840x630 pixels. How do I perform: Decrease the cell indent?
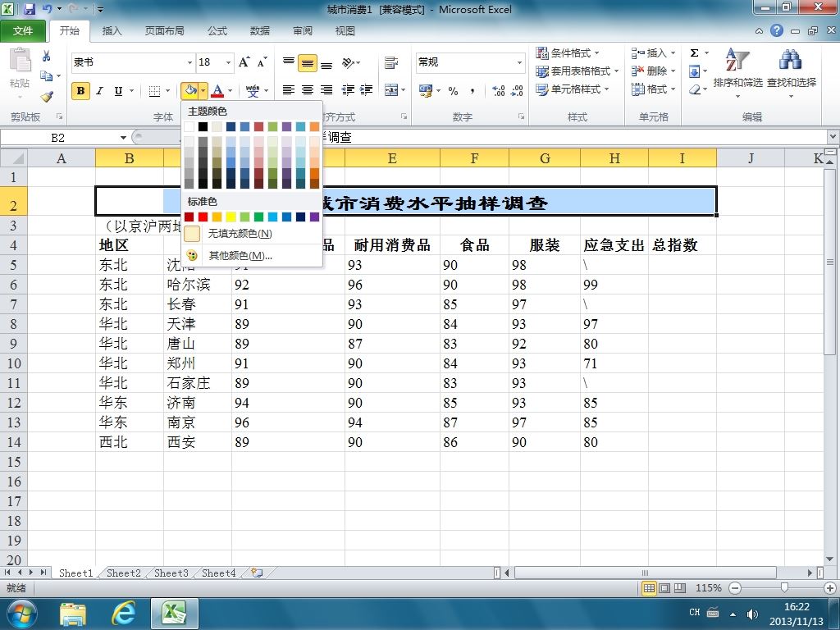pyautogui.click(x=348, y=90)
